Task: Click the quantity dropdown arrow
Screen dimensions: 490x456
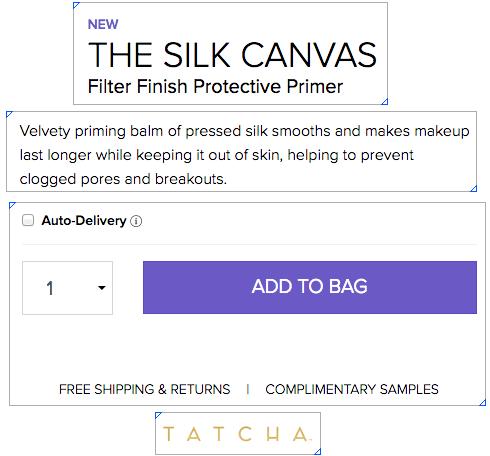Action: click(x=102, y=288)
